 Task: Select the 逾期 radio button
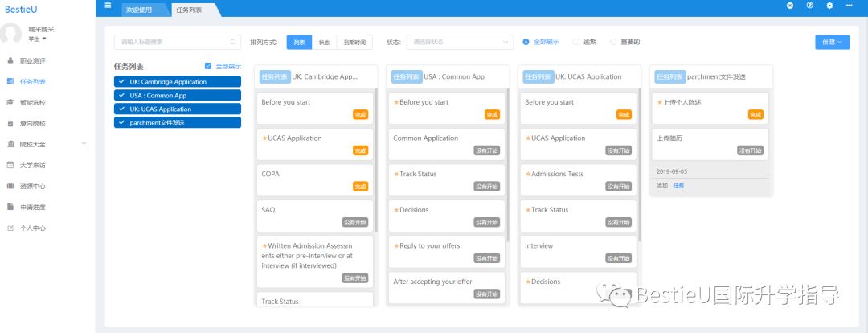point(575,42)
